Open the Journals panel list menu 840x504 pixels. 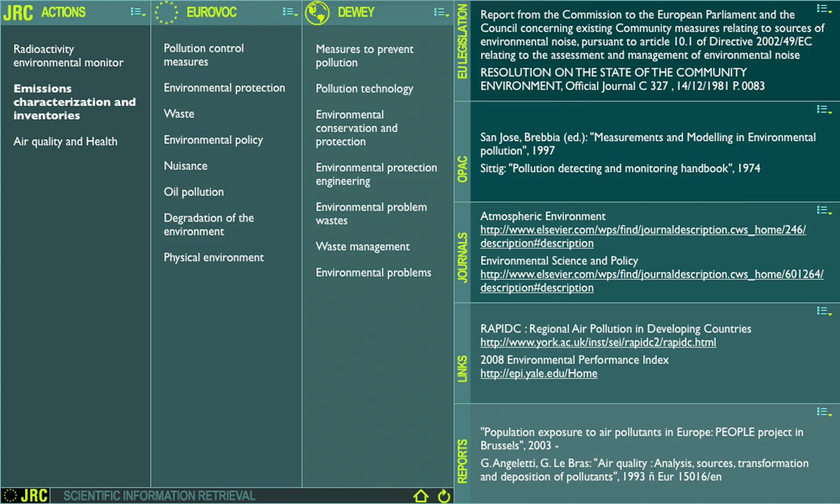tap(824, 211)
